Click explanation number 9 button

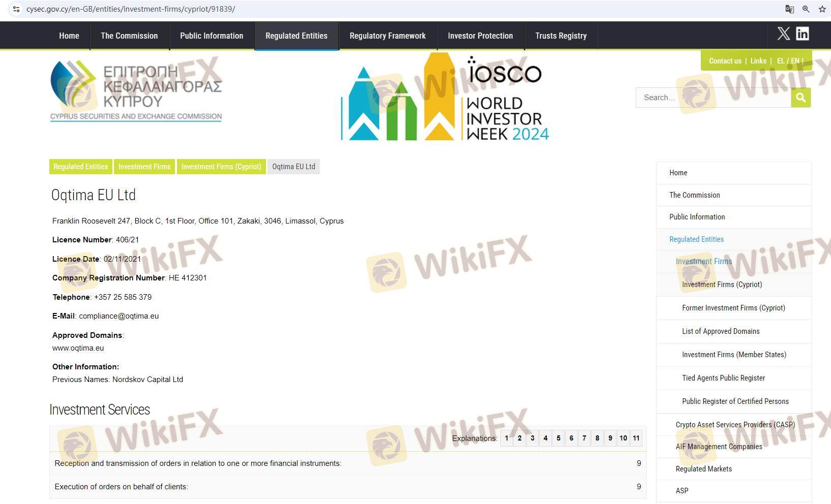click(x=610, y=438)
